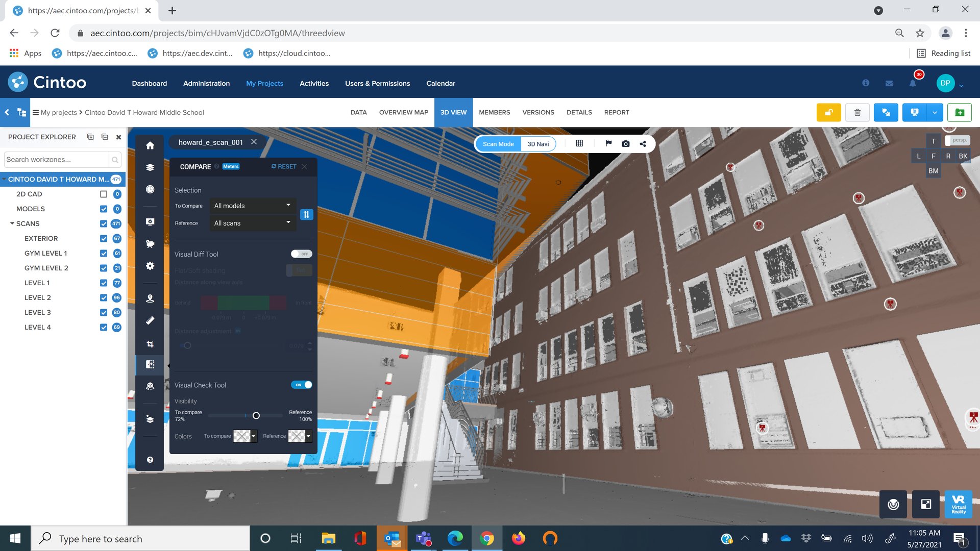Open the measurement ruler tool
The image size is (980, 551).
[x=150, y=320]
